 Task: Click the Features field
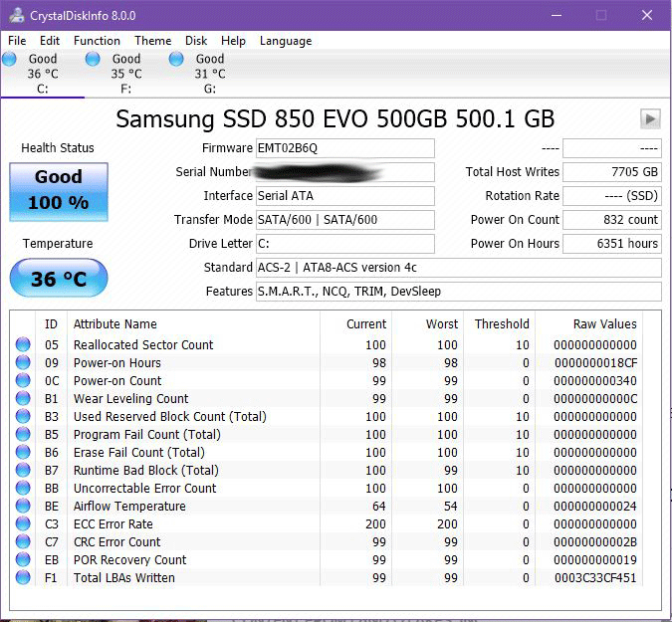459,292
